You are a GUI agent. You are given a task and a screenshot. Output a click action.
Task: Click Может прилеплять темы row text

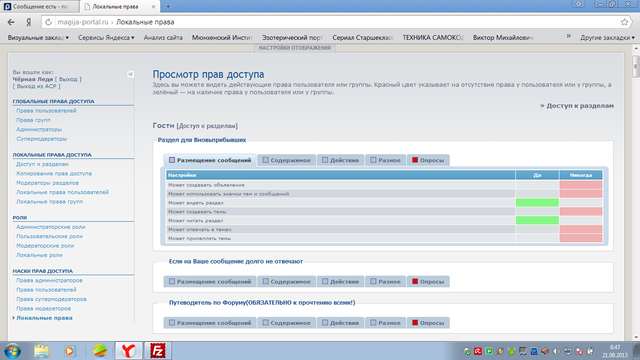click(x=199, y=238)
